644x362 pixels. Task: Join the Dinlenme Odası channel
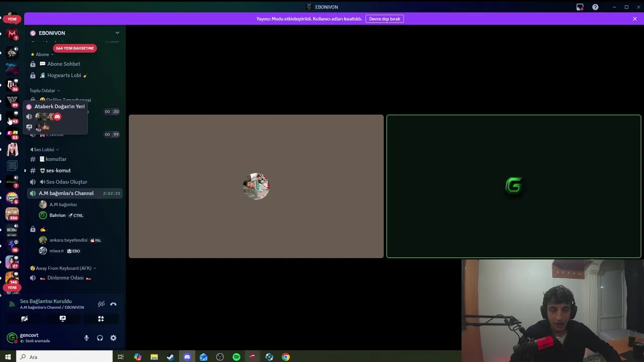(x=74, y=278)
